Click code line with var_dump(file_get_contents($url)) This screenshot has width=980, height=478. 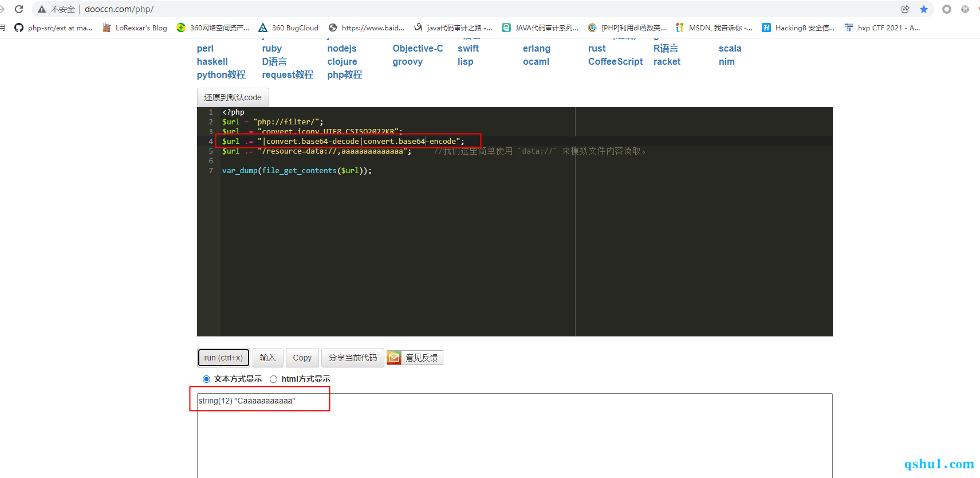point(297,171)
